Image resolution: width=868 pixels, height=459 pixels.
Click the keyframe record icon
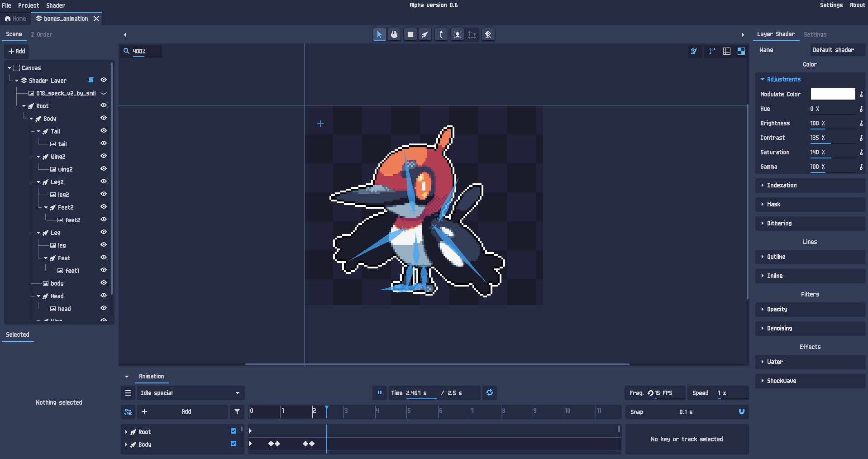(x=128, y=411)
